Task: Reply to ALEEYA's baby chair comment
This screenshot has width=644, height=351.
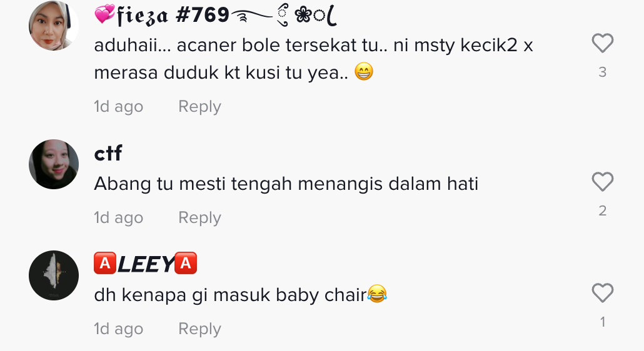Action: (x=199, y=329)
